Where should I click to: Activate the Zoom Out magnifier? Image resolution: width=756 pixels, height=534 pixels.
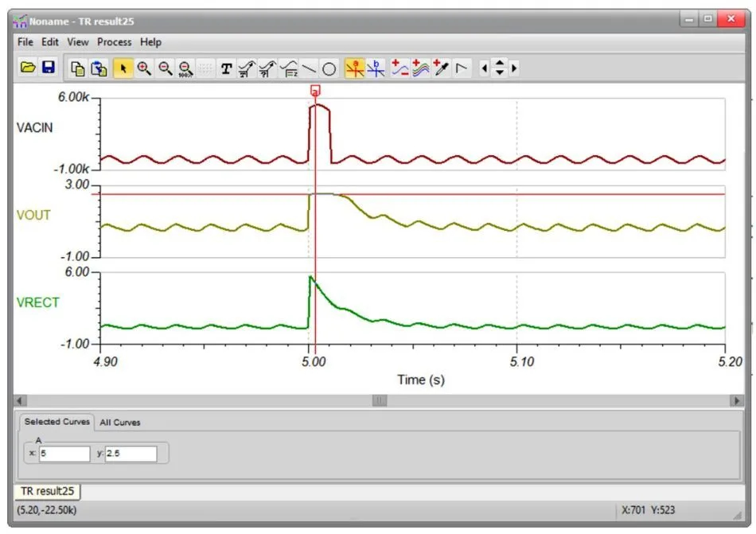(x=165, y=68)
